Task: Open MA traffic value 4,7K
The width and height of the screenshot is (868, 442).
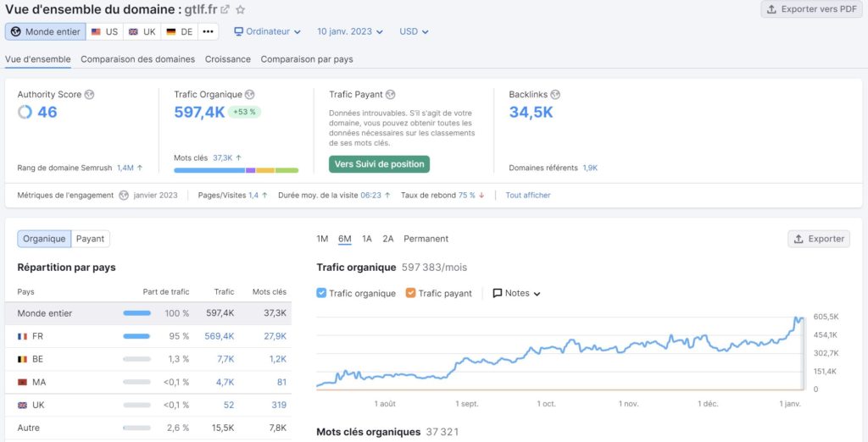Action: tap(225, 382)
